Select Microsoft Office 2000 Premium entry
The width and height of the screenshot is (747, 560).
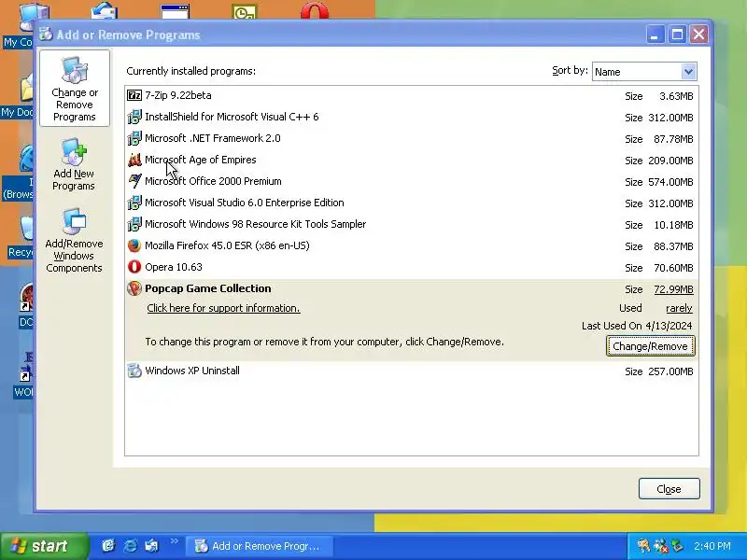click(x=412, y=181)
